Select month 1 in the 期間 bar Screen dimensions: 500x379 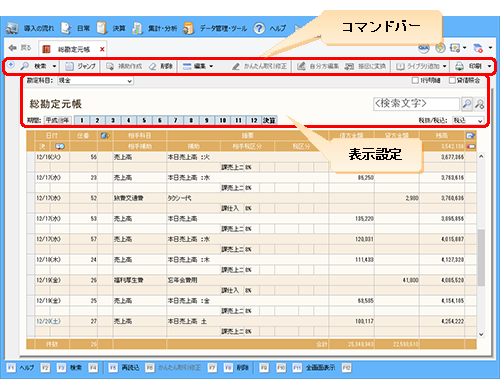(82, 120)
